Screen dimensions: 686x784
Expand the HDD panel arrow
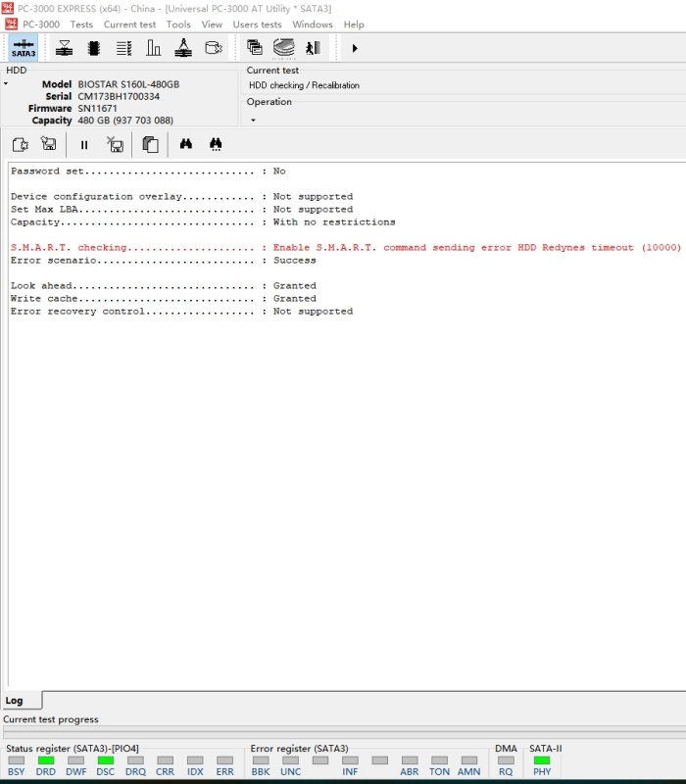pyautogui.click(x=6, y=83)
